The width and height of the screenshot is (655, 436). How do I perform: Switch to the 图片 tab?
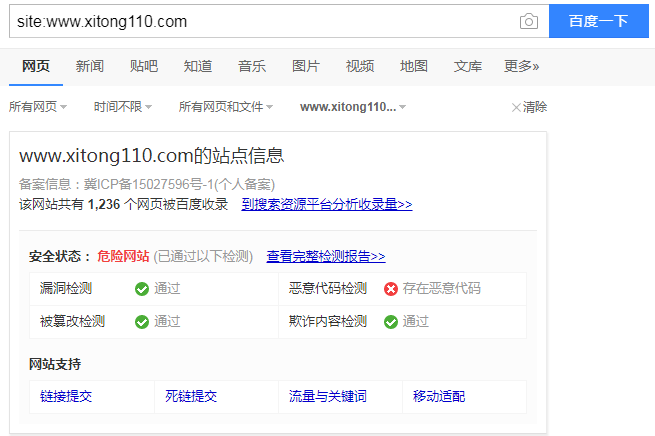tap(306, 66)
